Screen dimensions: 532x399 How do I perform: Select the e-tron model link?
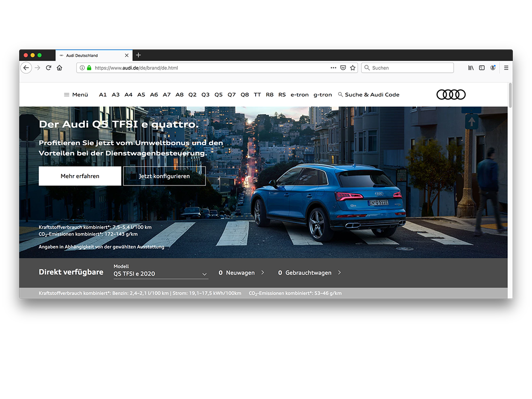tap(299, 94)
